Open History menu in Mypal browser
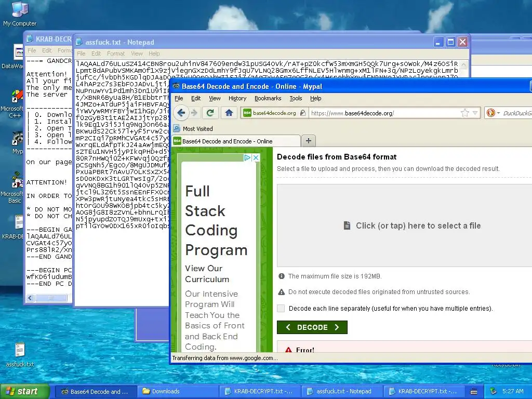 [237, 98]
